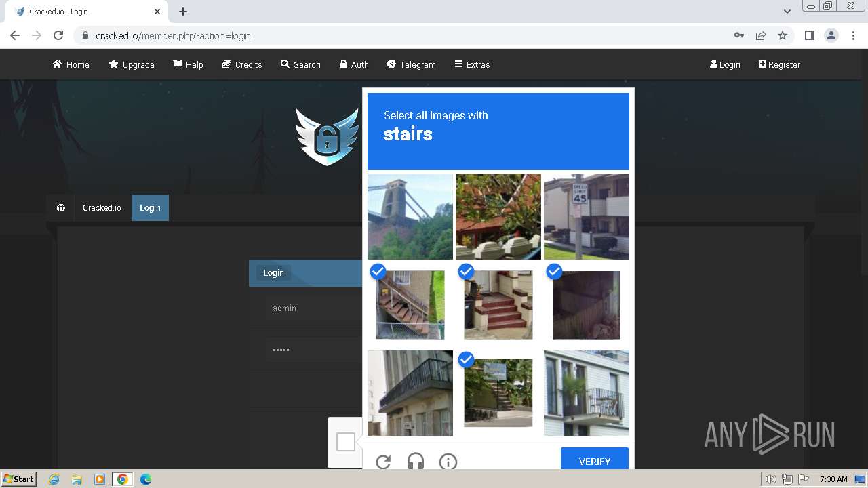
Task: Click the saved passwords key icon
Action: click(739, 35)
